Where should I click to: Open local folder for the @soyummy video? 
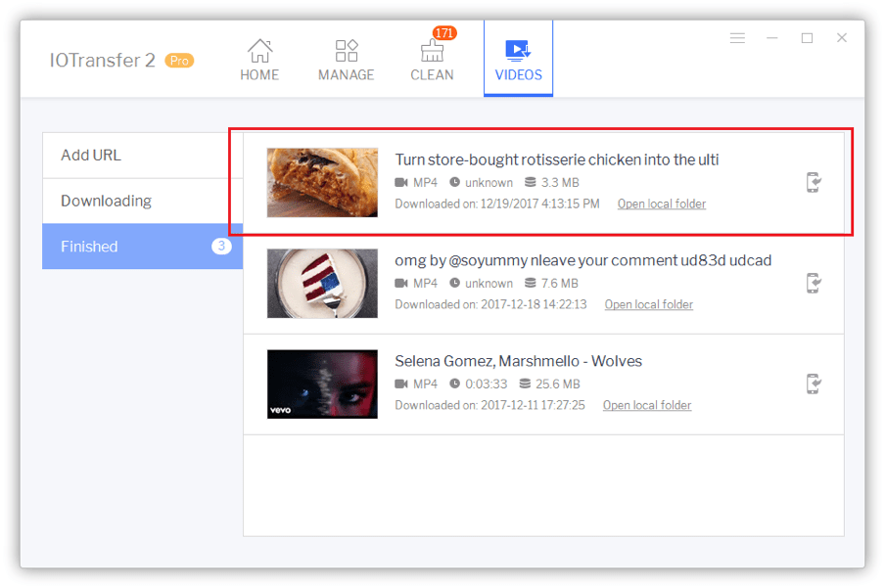[x=648, y=304]
